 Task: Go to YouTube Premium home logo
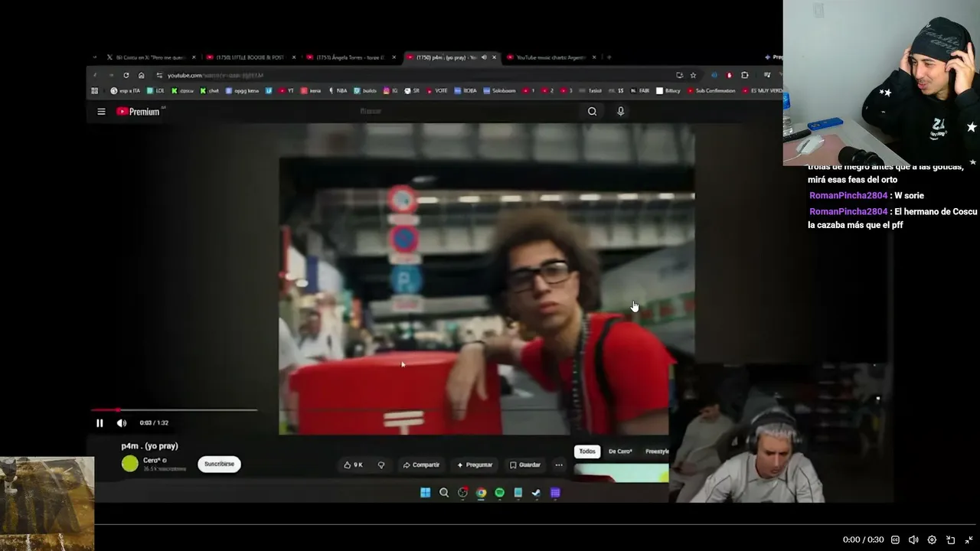138,112
